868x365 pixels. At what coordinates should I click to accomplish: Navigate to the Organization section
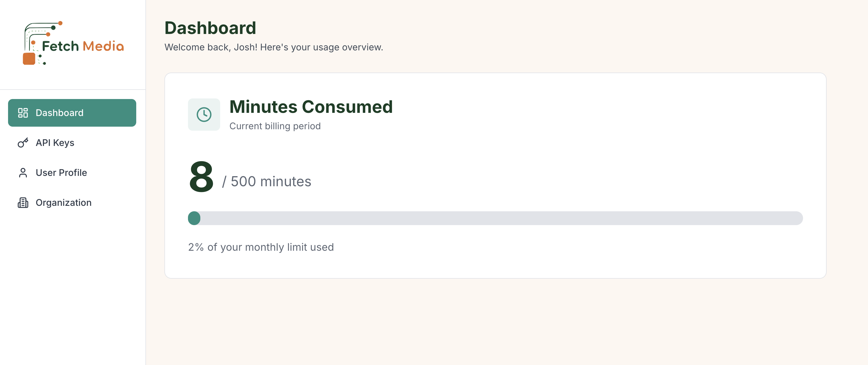pos(64,203)
